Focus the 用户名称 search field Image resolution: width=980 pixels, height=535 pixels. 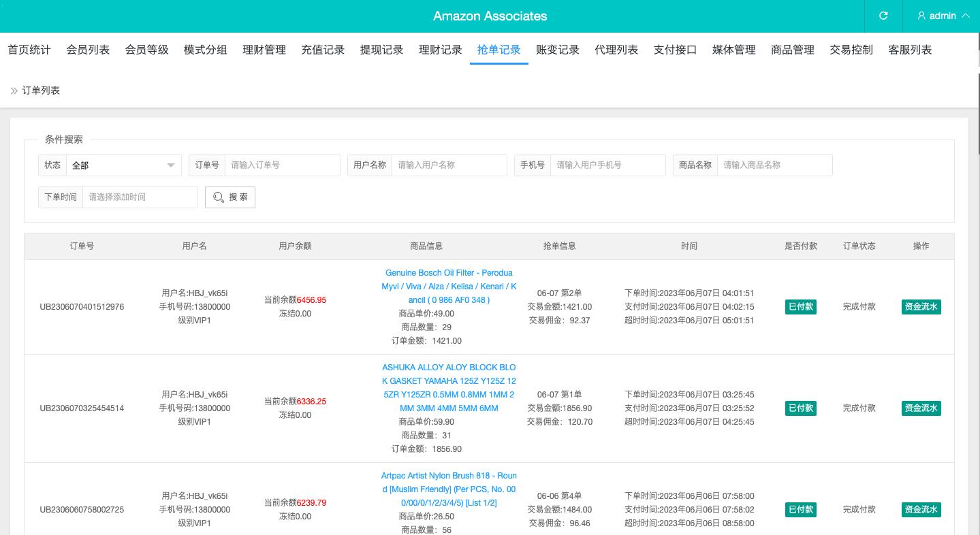pyautogui.click(x=449, y=165)
